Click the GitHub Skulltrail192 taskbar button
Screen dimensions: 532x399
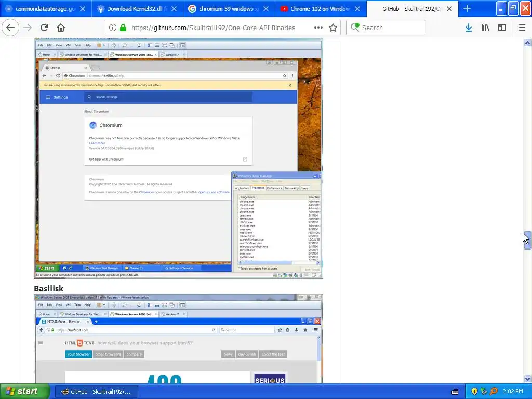tap(96, 392)
